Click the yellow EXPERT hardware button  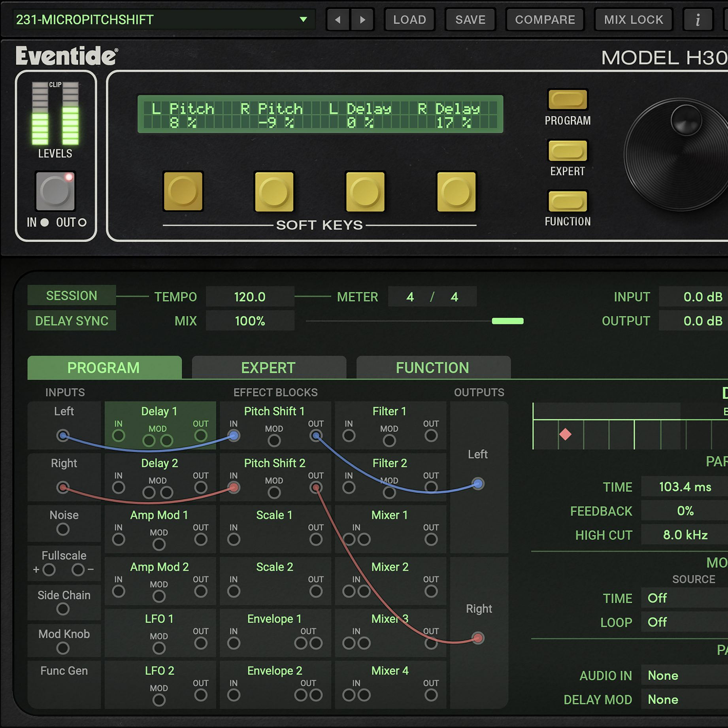click(568, 151)
